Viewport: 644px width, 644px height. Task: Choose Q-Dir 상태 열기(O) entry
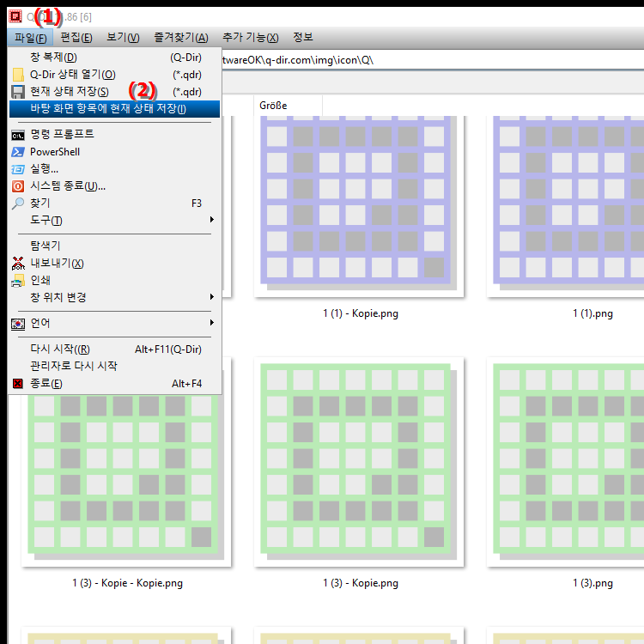[114, 75]
